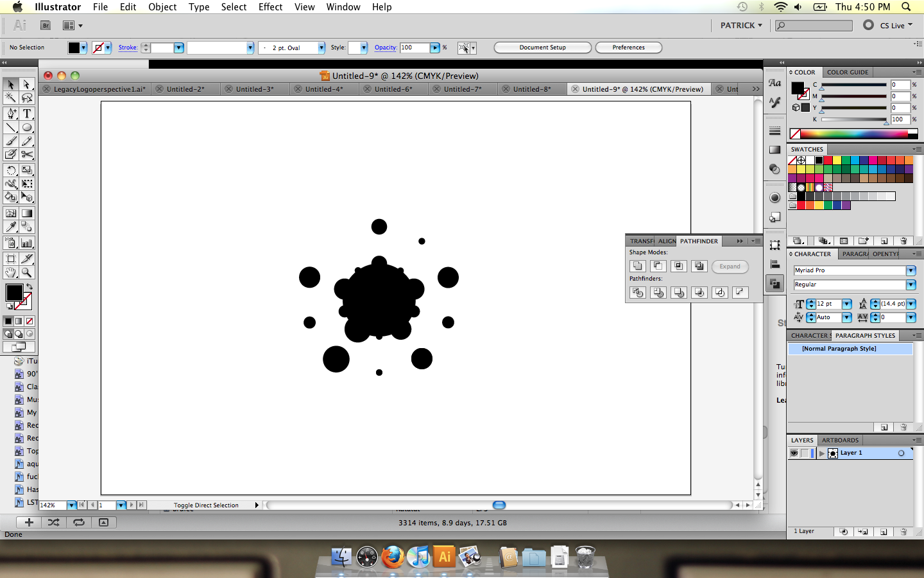
Task: Open the zoom level dropdown showing 142%
Action: pyautogui.click(x=71, y=505)
